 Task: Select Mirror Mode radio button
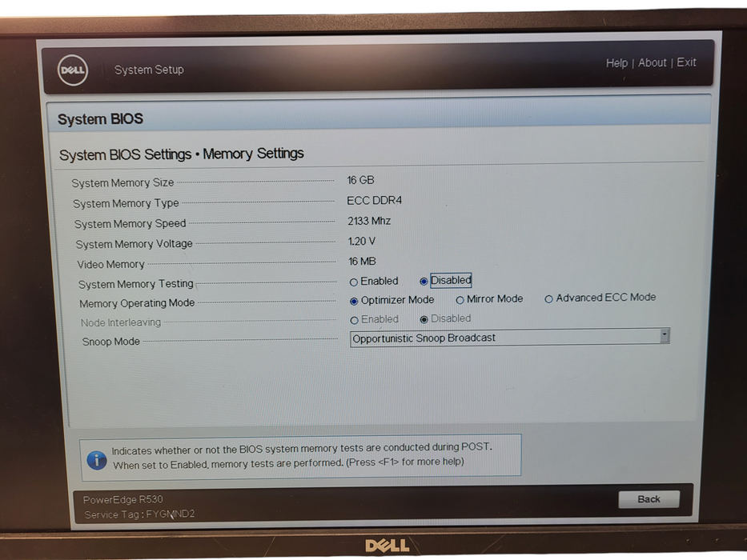click(460, 300)
